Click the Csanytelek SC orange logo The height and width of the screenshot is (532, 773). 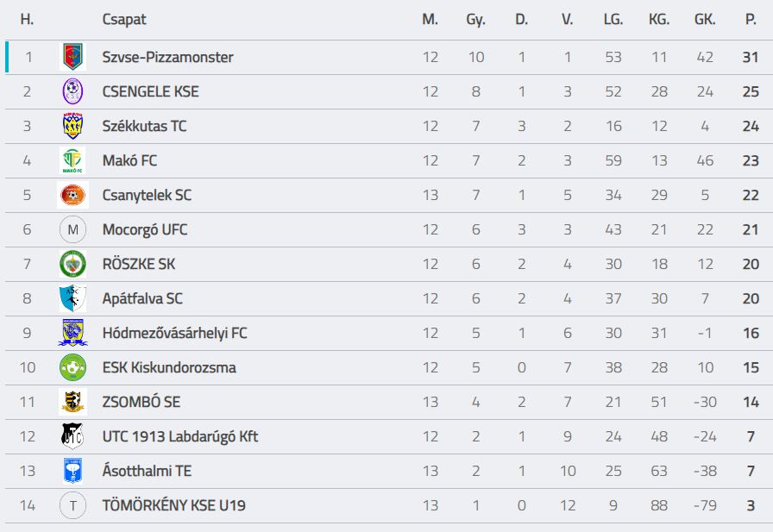point(72,195)
